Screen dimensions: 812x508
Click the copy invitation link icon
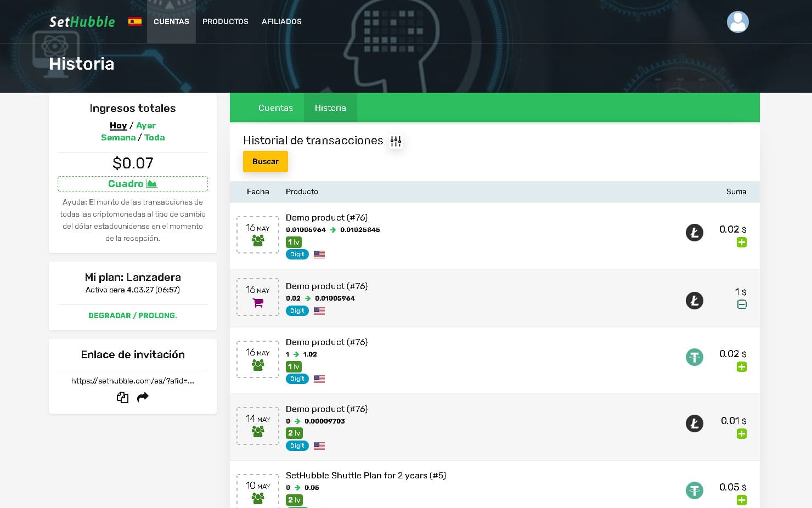(122, 397)
